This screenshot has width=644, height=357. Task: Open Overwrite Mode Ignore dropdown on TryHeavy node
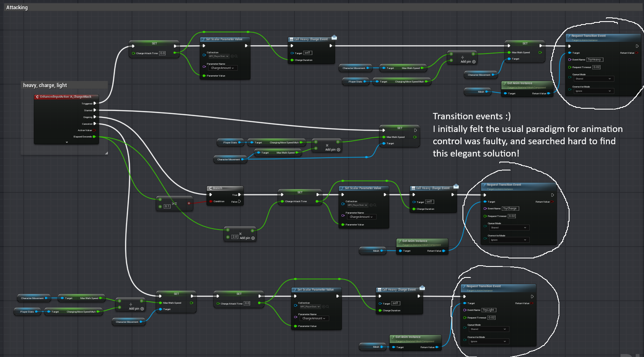[x=593, y=91]
